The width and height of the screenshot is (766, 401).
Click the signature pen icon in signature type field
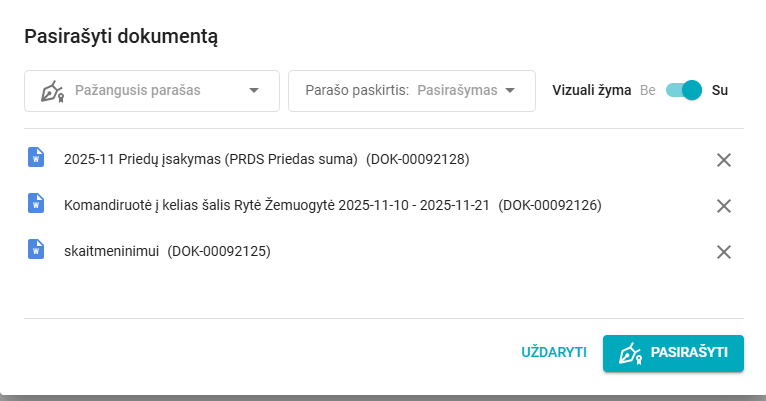point(52,91)
